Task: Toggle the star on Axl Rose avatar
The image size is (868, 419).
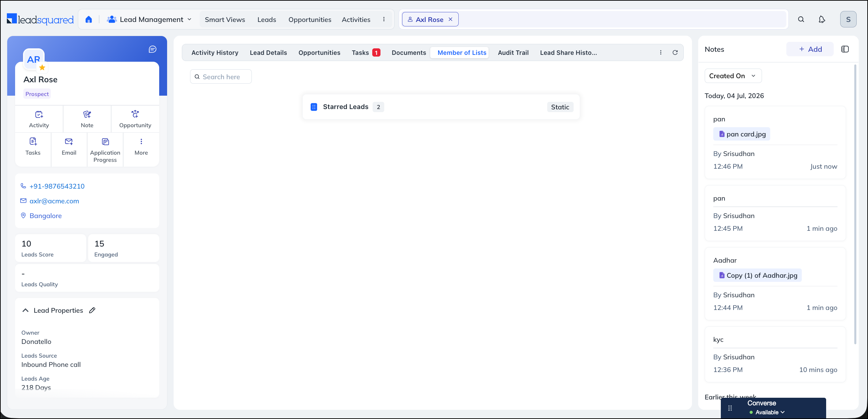Action: pyautogui.click(x=42, y=67)
